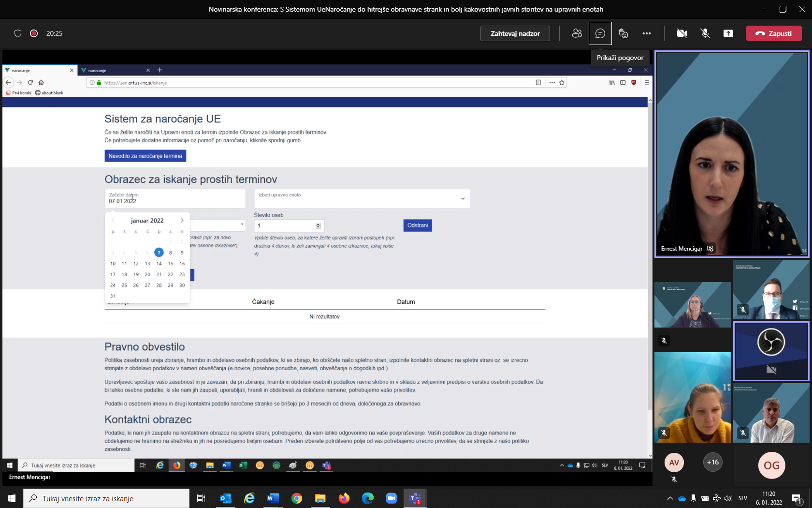The image size is (812, 508).
Task: Open Google Chrome from the taskbar
Action: click(x=297, y=498)
